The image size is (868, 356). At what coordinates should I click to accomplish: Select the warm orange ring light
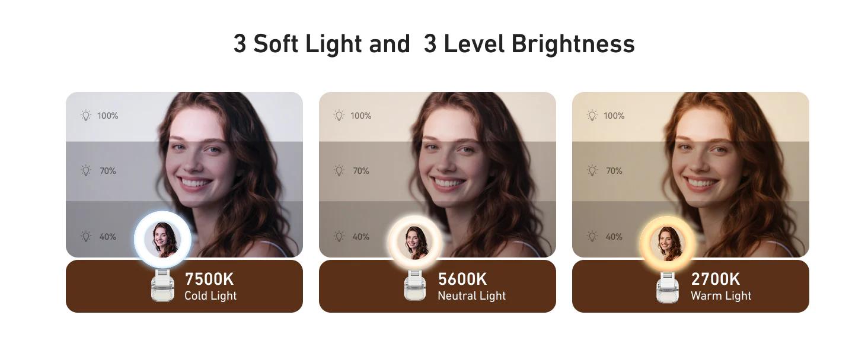[x=669, y=243]
